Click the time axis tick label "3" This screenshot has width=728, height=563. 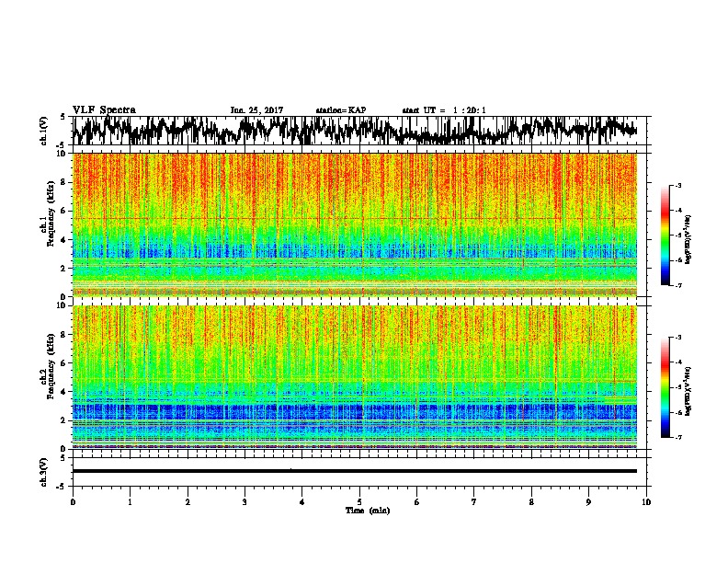[x=245, y=502]
